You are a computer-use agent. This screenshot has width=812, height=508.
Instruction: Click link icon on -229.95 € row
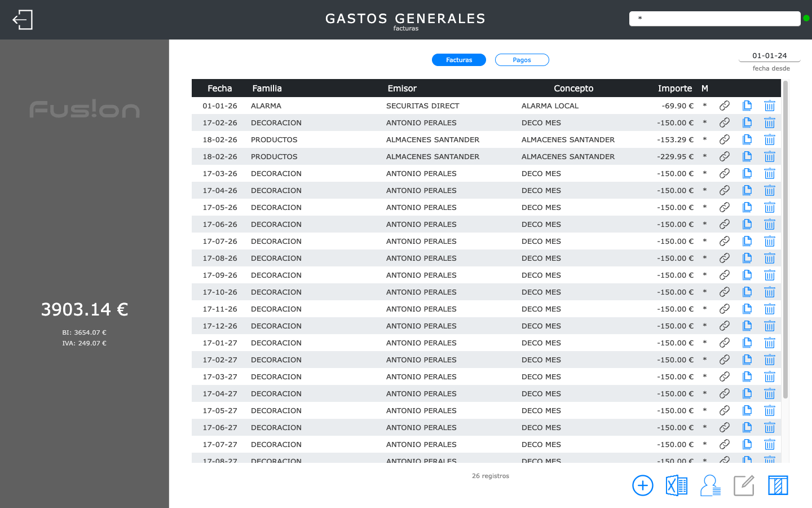[725, 156]
